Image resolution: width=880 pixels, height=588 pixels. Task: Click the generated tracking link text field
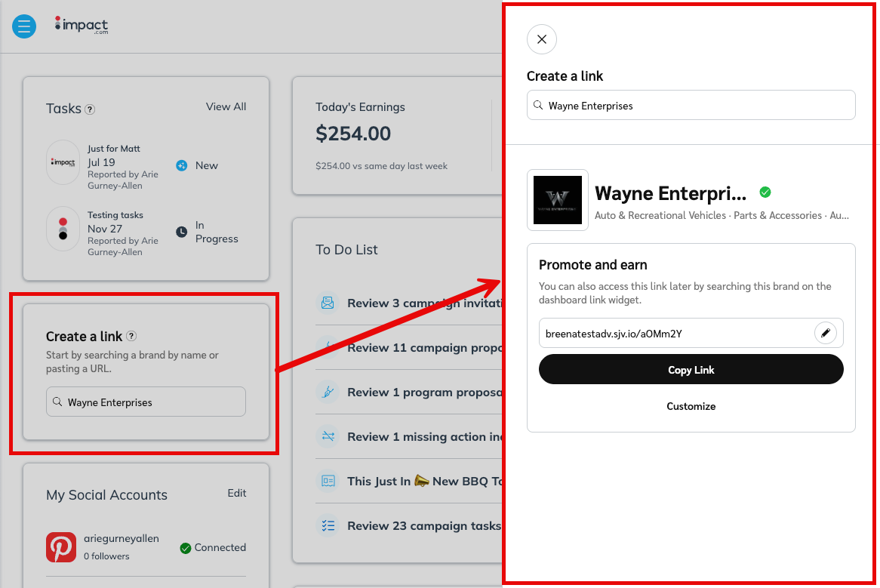coord(675,333)
